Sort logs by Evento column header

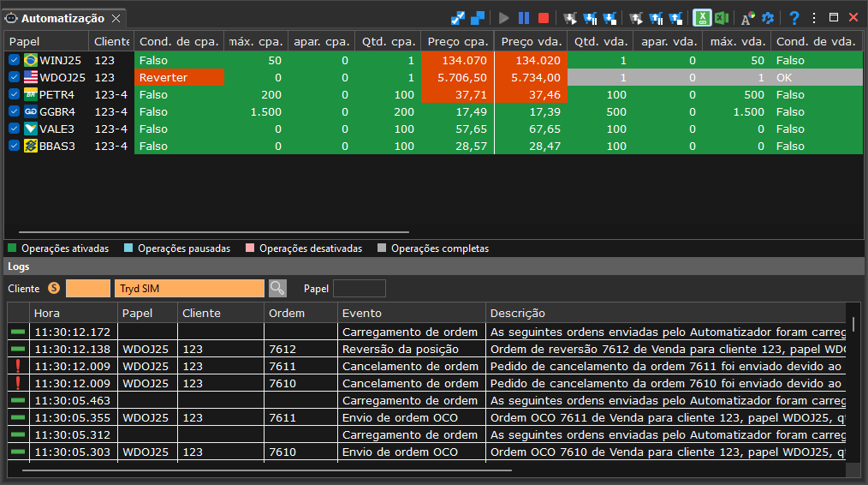pyautogui.click(x=411, y=313)
